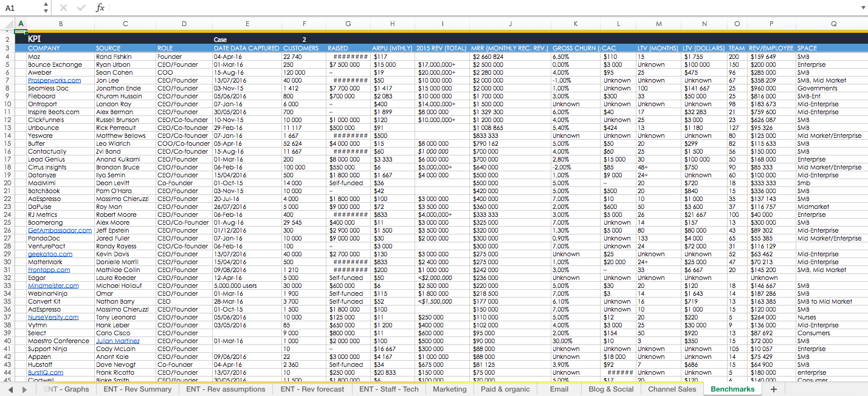Select column G header
Image resolution: width=868 pixels, height=396 pixels.
pos(348,24)
